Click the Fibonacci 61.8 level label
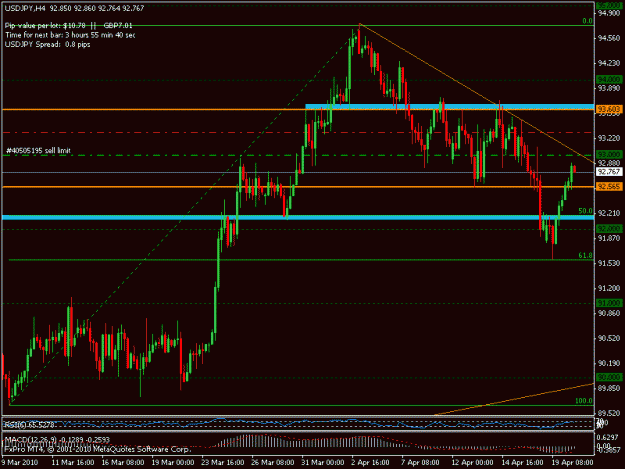The width and height of the screenshot is (625, 469). tap(585, 255)
